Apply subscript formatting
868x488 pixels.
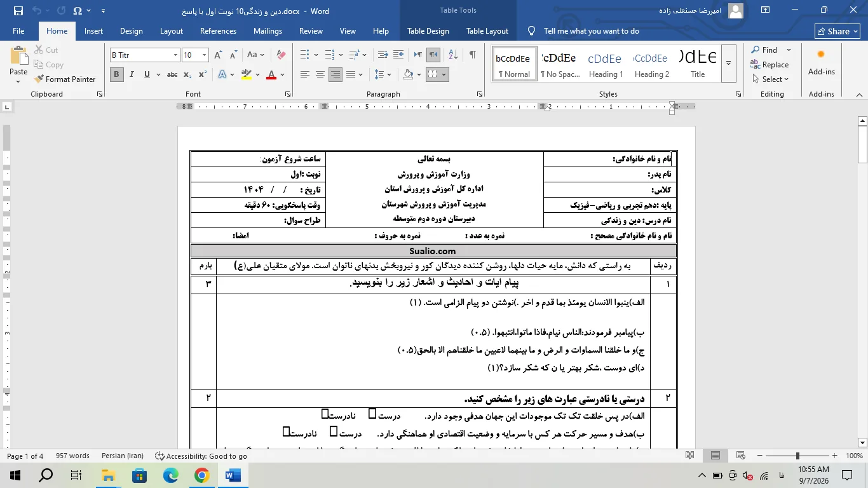coord(187,74)
